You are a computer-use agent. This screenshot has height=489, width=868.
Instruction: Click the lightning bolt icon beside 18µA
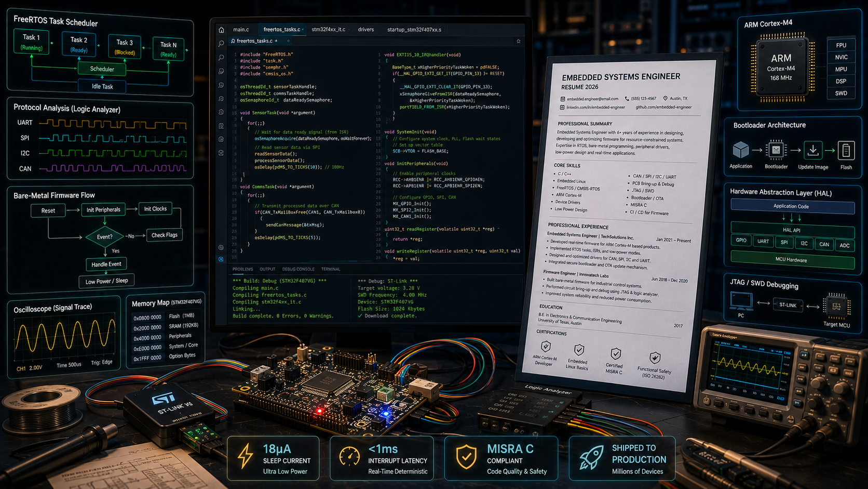[245, 456]
